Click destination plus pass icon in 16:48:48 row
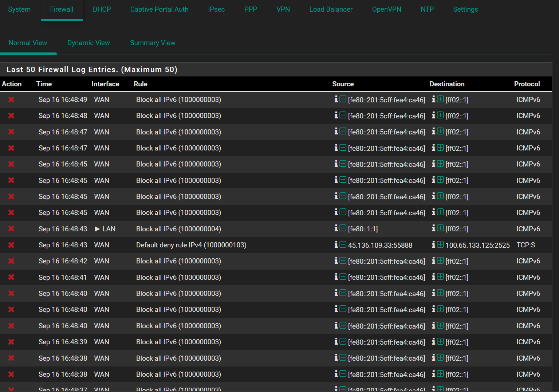 [x=440, y=115]
